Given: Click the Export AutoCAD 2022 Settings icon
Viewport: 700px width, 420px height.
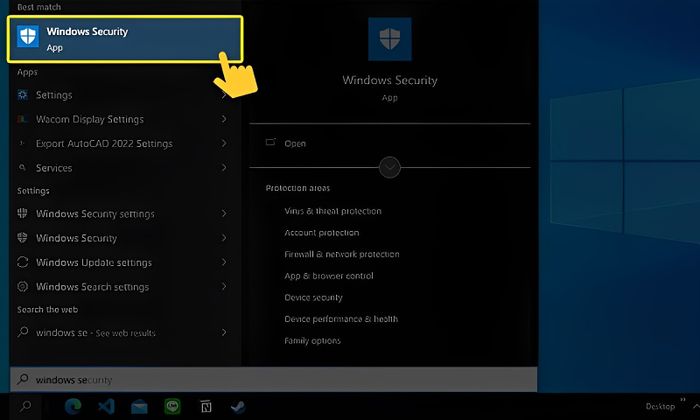Looking at the screenshot, I should pos(21,143).
